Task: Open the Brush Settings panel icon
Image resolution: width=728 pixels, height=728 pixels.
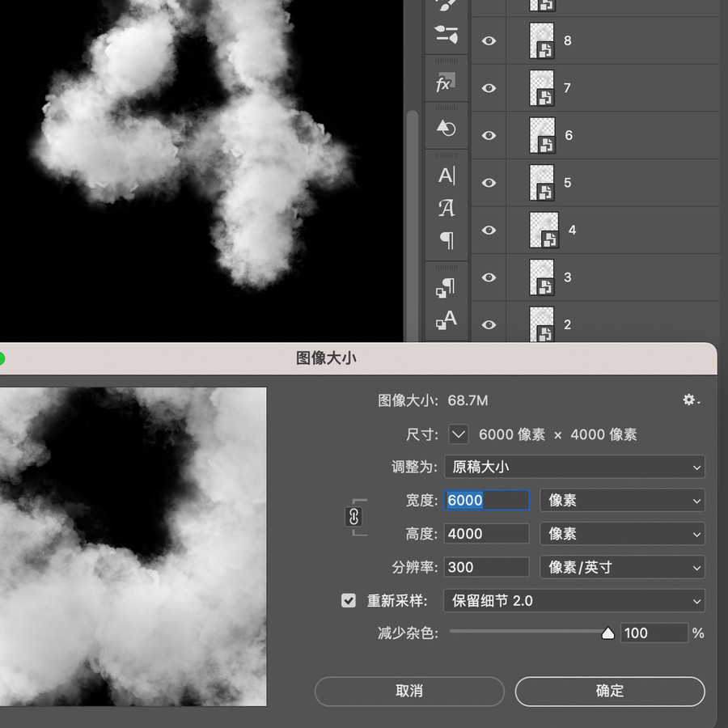Action: (447, 34)
